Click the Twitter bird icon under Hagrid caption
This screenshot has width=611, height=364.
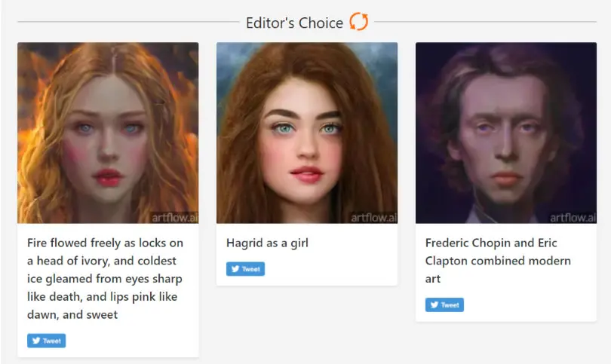click(235, 268)
